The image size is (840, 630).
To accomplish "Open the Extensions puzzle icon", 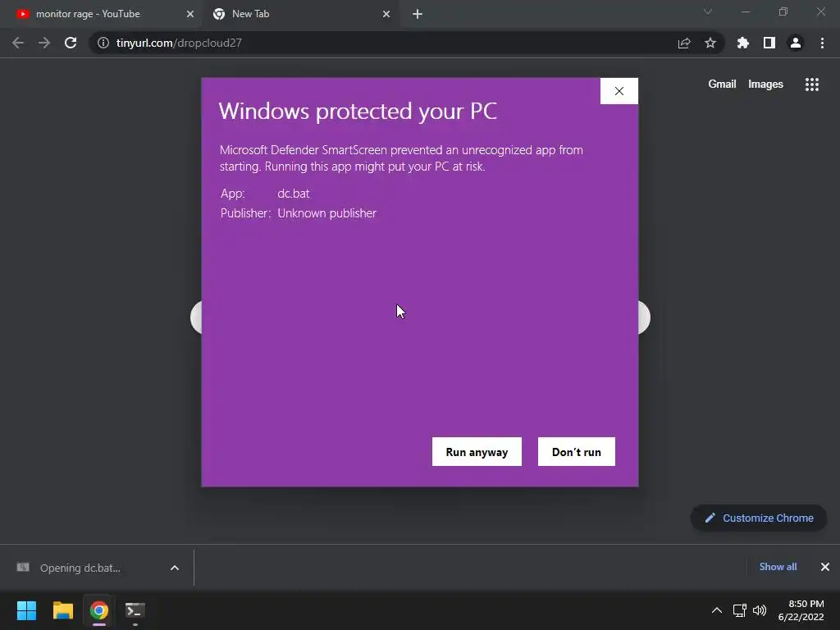I will pyautogui.click(x=743, y=43).
